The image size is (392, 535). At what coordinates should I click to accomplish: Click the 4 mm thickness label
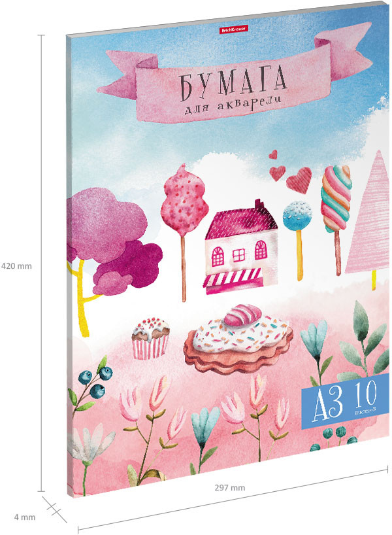pyautogui.click(x=25, y=517)
